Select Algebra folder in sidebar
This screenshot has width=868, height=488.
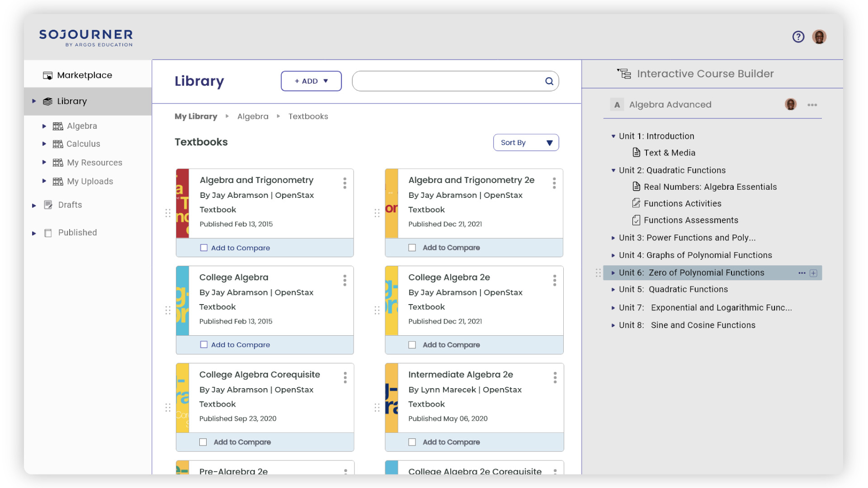click(x=82, y=126)
